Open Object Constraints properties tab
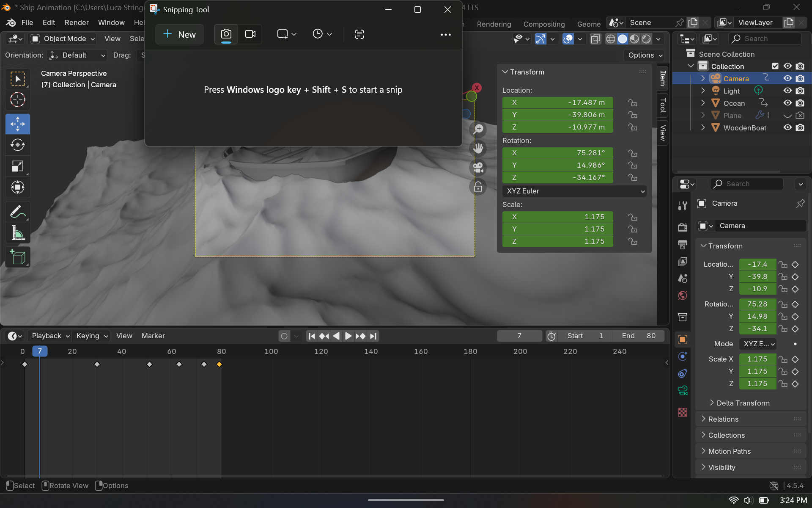The height and width of the screenshot is (508, 812). click(682, 373)
